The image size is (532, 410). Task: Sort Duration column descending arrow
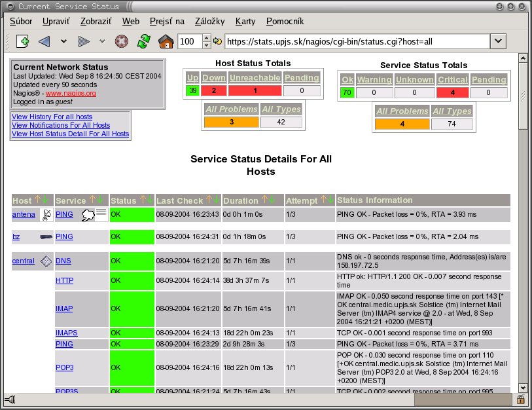point(272,199)
